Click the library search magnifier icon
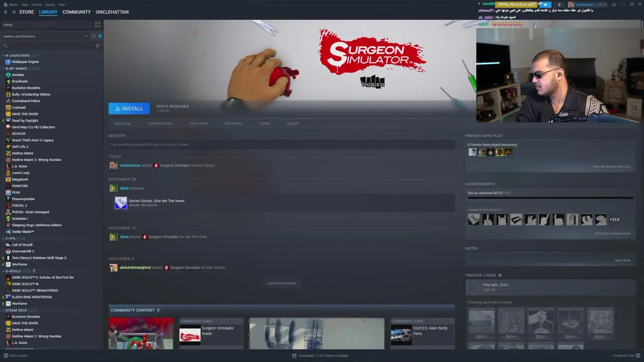This screenshot has width=644, height=362. [6, 46]
